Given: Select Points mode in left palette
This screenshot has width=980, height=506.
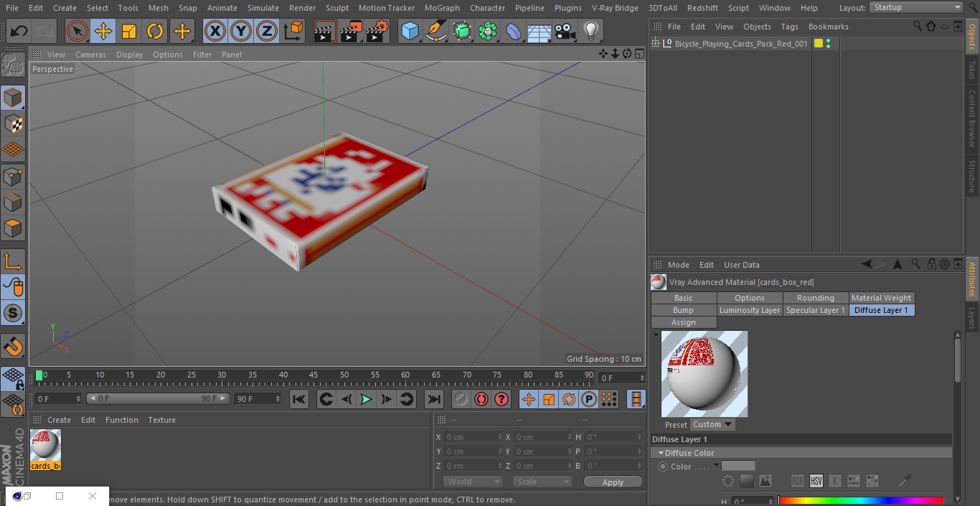Looking at the screenshot, I should pos(13,176).
